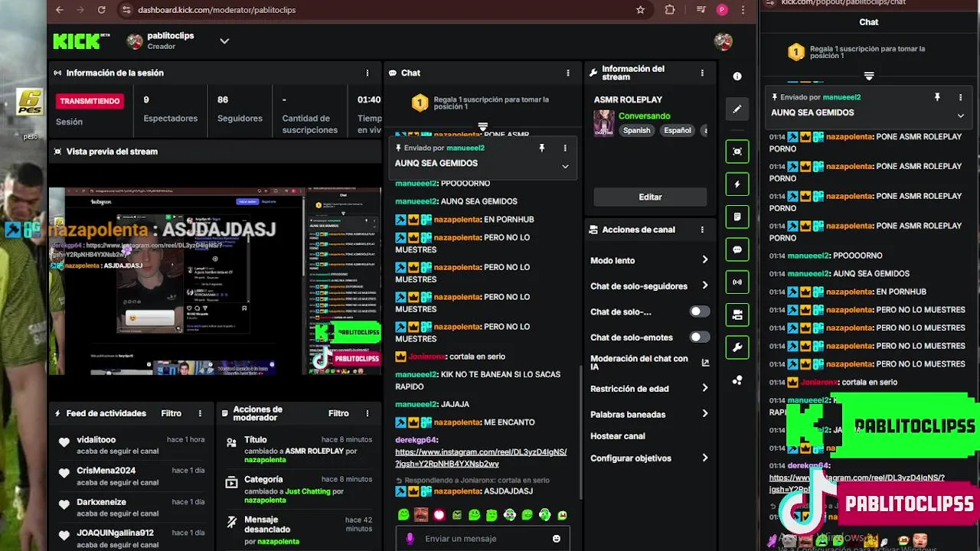Image resolution: width=980 pixels, height=551 pixels.
Task: Toggle the Chat de solo-... switch
Action: 699,311
